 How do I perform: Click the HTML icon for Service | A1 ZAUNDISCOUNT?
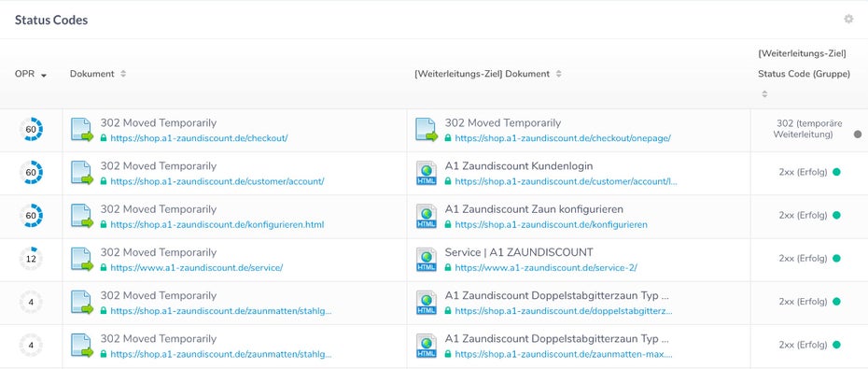[x=427, y=260]
